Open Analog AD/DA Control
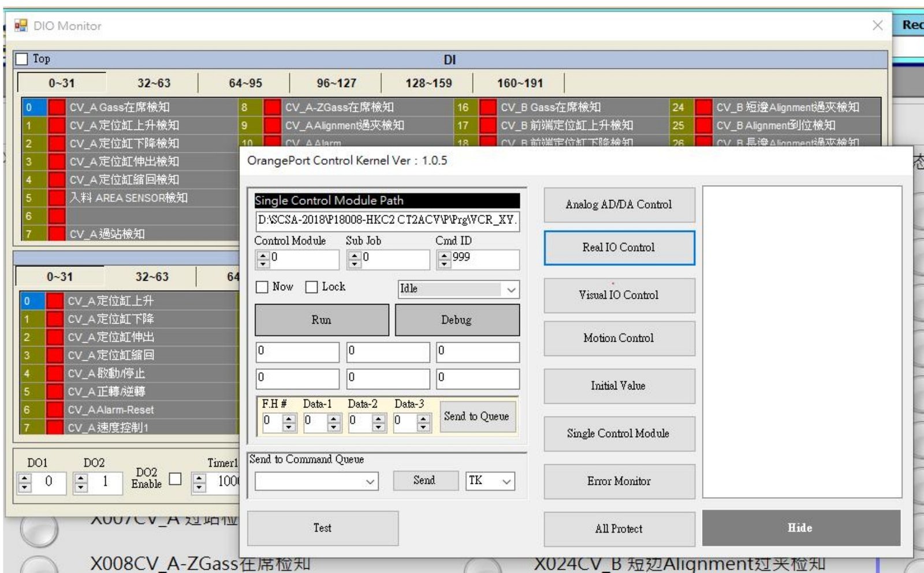Viewport: 924px width, 573px height. click(x=619, y=204)
